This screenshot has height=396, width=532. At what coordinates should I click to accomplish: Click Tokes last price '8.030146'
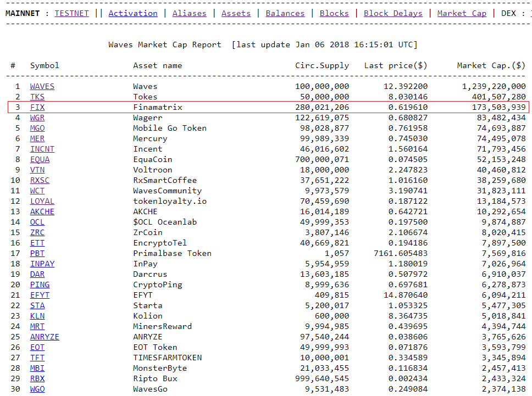[x=408, y=97]
